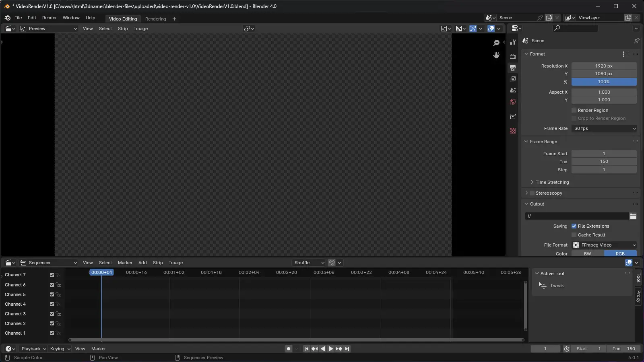The image size is (644, 362).
Task: Click the Blender logo menu icon
Action: [x=7, y=18]
